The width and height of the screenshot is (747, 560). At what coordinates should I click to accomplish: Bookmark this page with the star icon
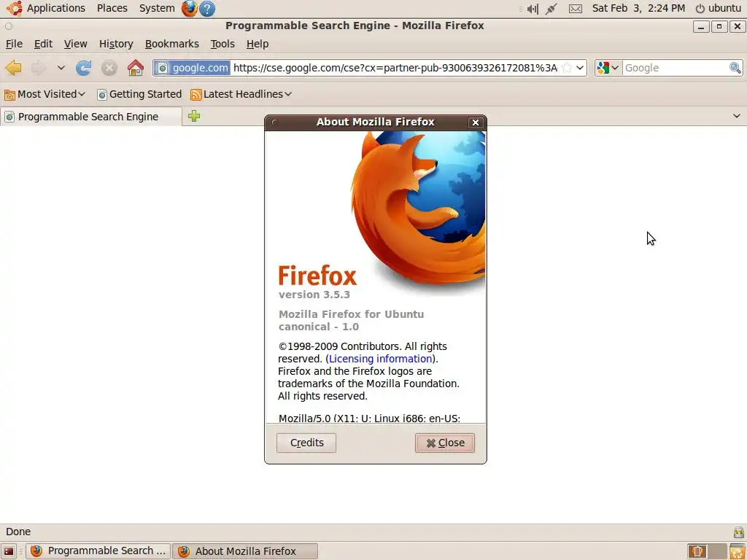(566, 68)
